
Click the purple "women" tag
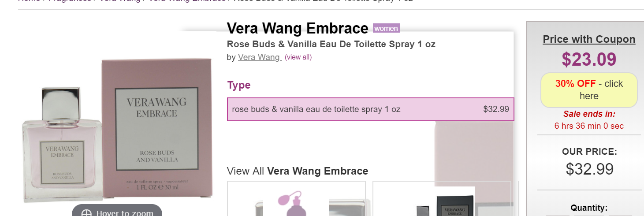pos(386,29)
